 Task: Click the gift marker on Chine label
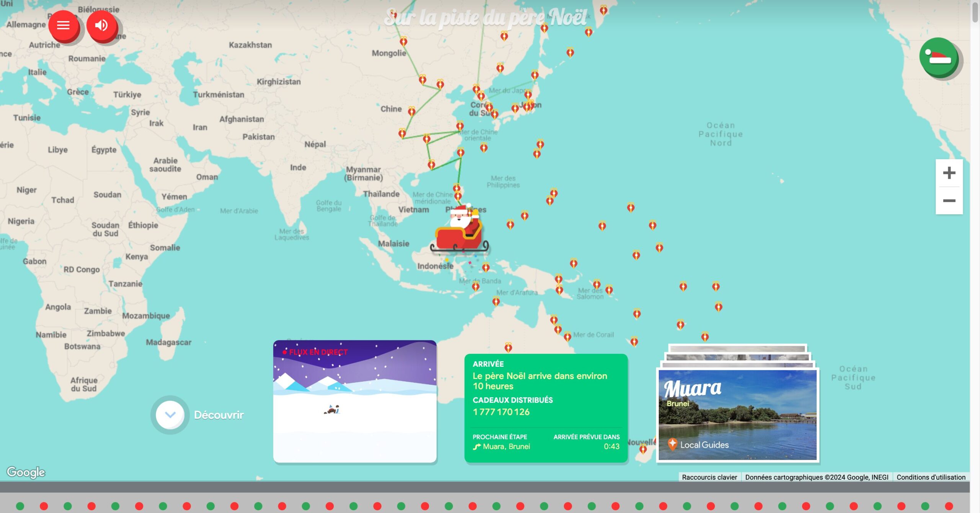coord(412,111)
